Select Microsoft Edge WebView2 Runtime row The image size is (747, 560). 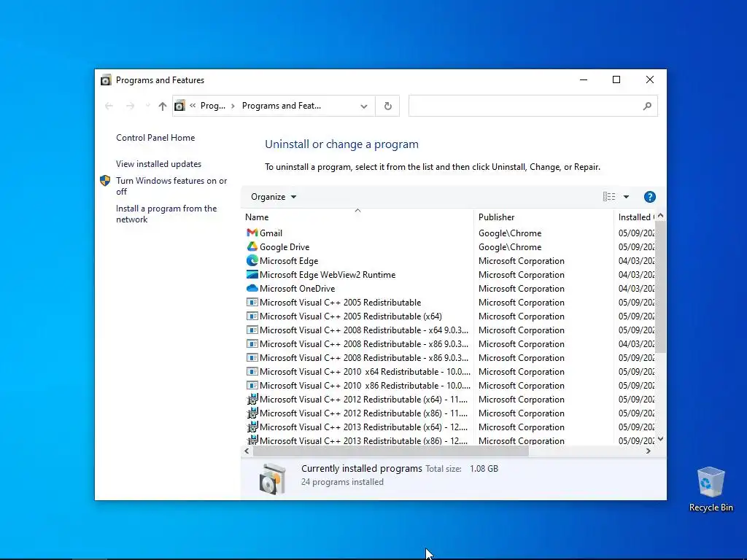(450, 274)
